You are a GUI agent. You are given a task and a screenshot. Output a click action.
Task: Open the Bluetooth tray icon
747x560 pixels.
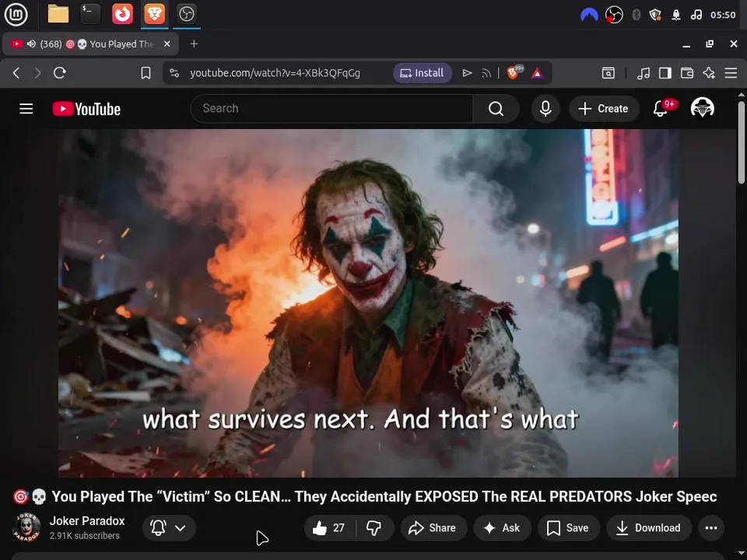[636, 15]
